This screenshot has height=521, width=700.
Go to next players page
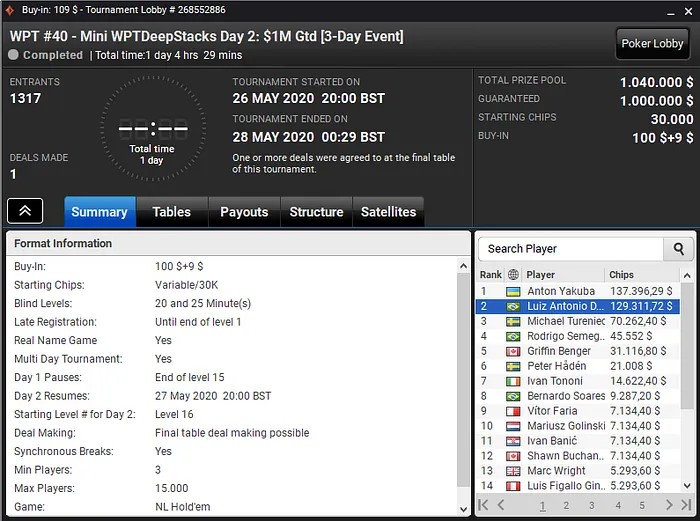click(x=669, y=505)
